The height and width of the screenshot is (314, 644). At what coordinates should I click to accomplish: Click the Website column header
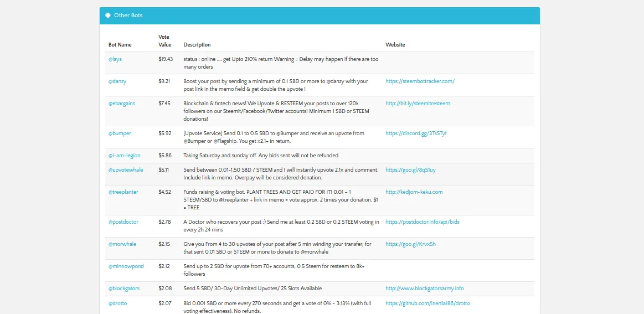point(395,45)
